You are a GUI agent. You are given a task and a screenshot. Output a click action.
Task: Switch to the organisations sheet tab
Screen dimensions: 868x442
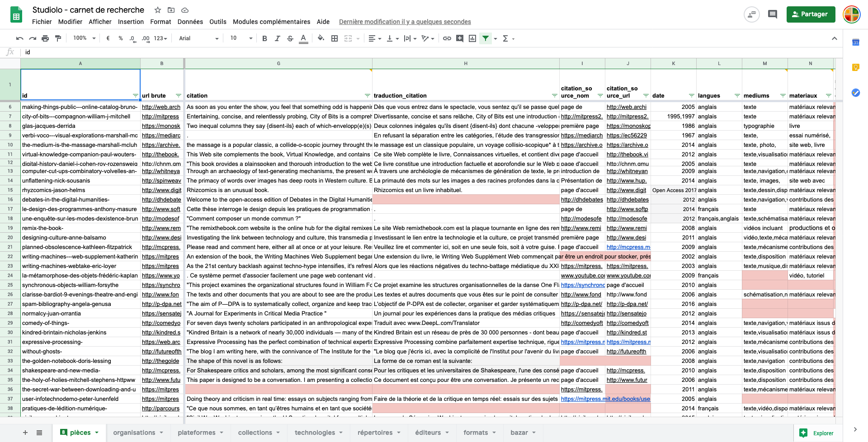tap(138, 433)
